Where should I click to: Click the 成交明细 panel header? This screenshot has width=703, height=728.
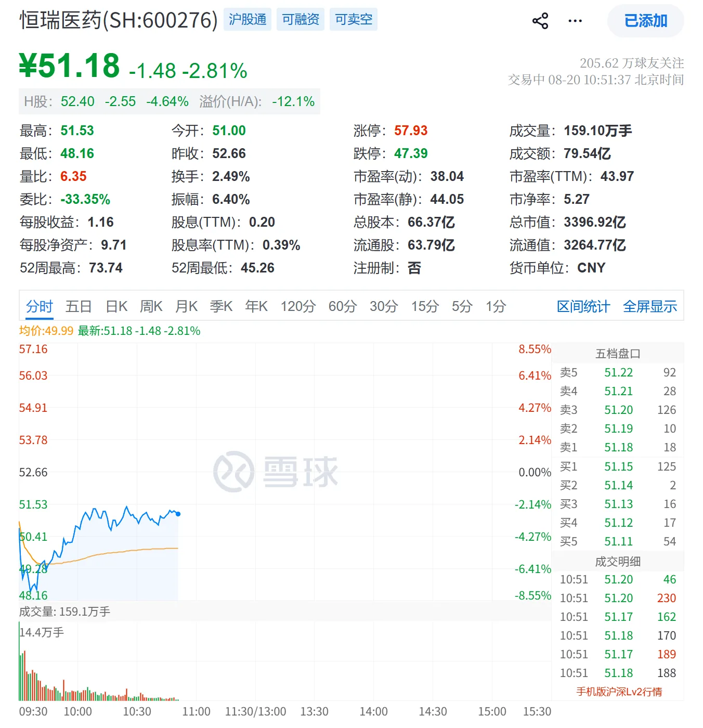[618, 562]
